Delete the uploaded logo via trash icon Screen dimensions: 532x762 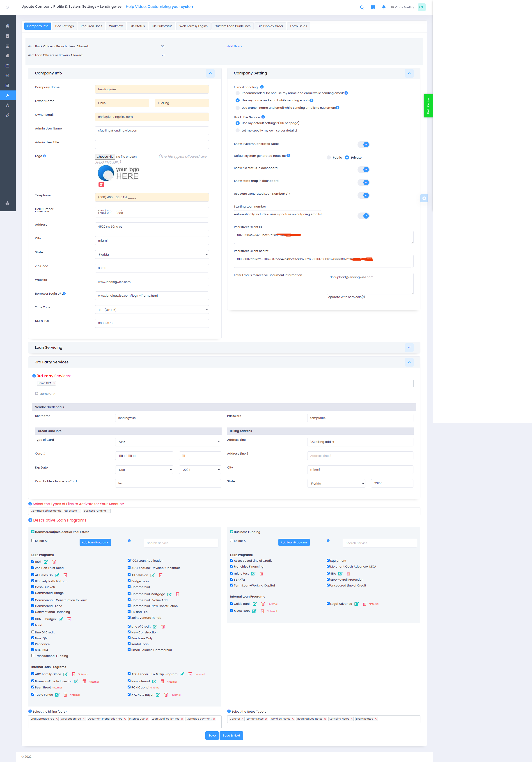click(101, 185)
